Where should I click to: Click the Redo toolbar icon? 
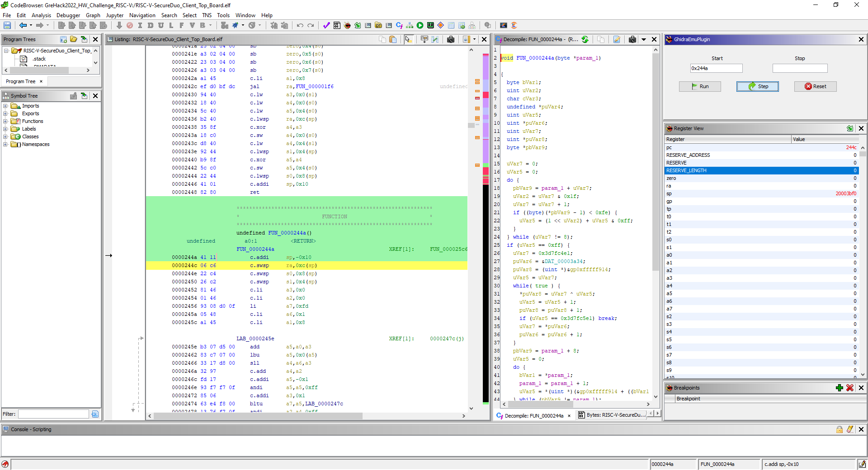(311, 25)
